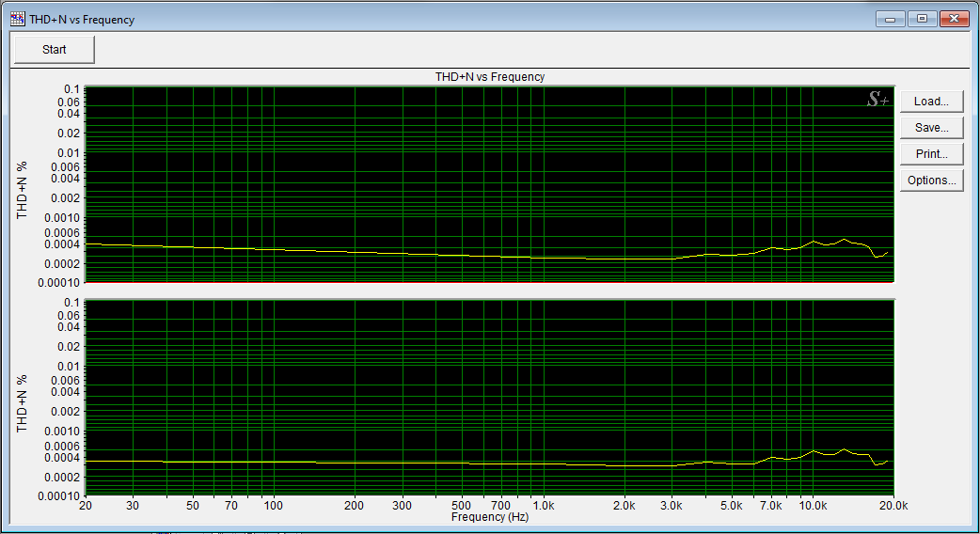Click the '100' frequency axis tick label
The image size is (980, 534).
(273, 505)
